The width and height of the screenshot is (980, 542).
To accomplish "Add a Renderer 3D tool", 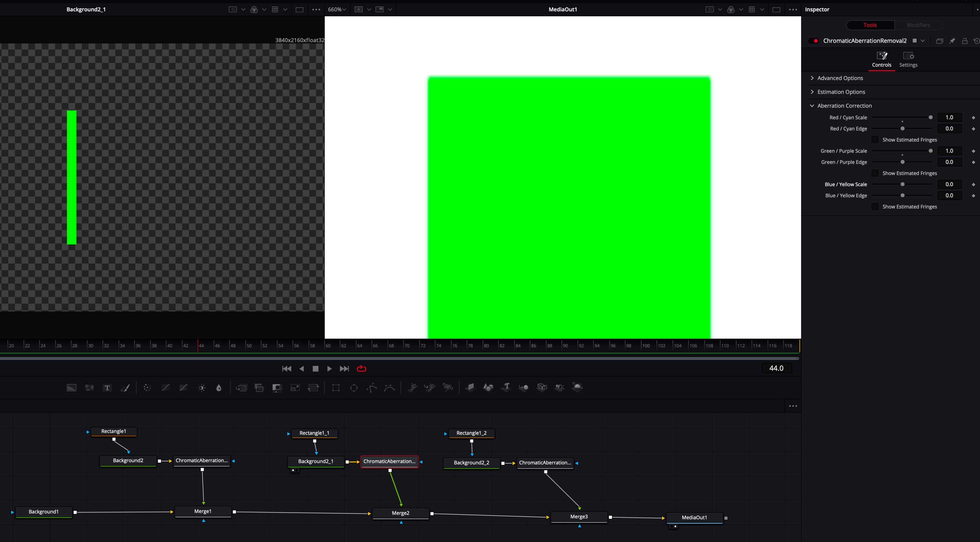I will tap(577, 387).
